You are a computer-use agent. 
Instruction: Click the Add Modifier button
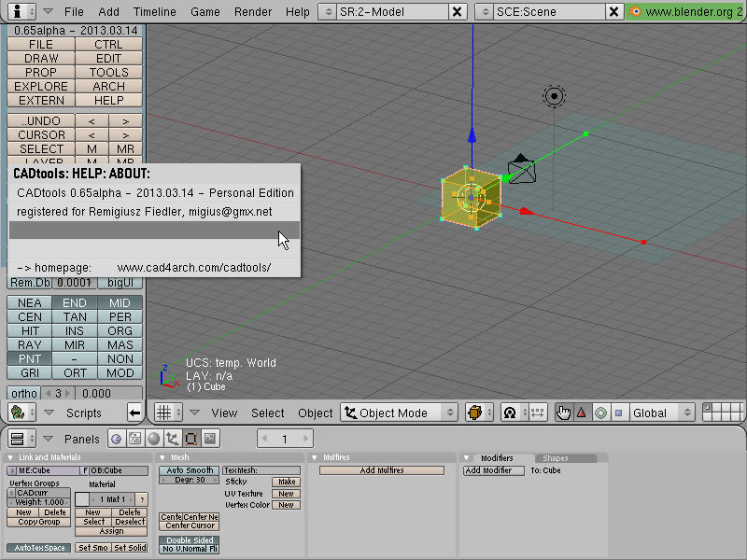click(x=488, y=470)
